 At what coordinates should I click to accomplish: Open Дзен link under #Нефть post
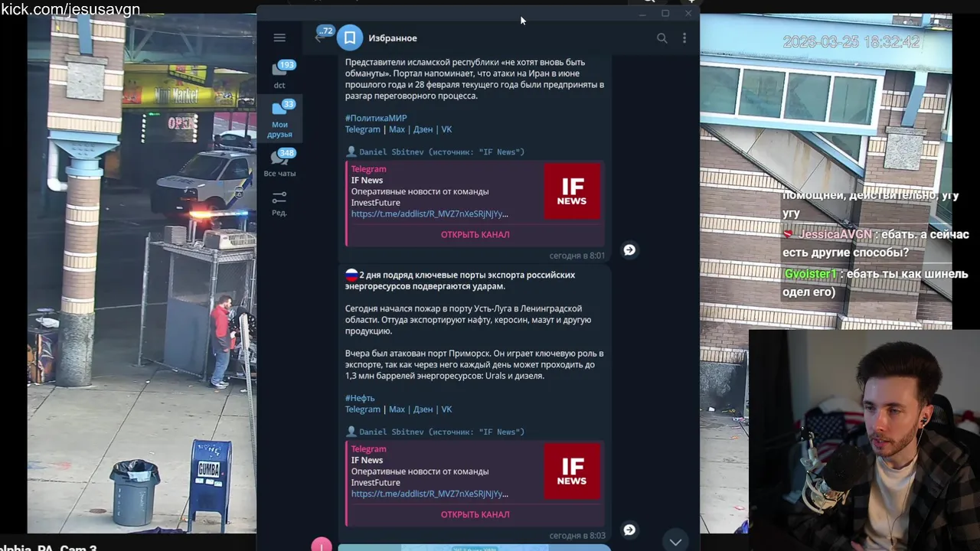point(423,409)
